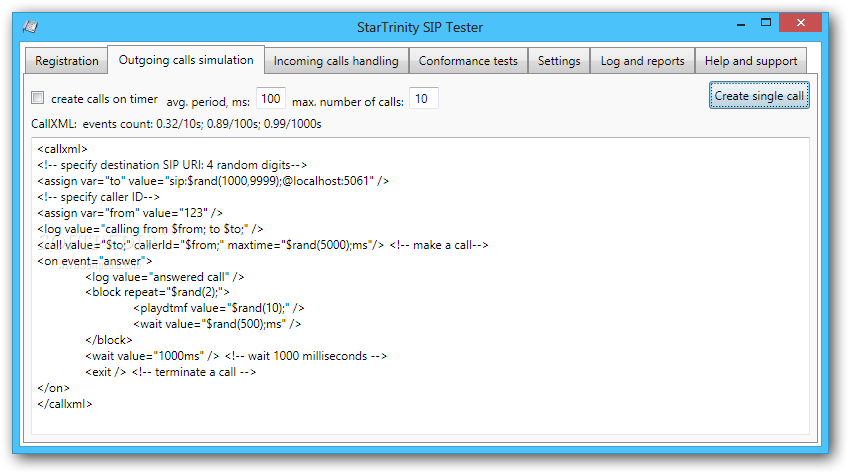Click the CallXML events count status text
The height and width of the screenshot is (474, 849).
coord(176,124)
